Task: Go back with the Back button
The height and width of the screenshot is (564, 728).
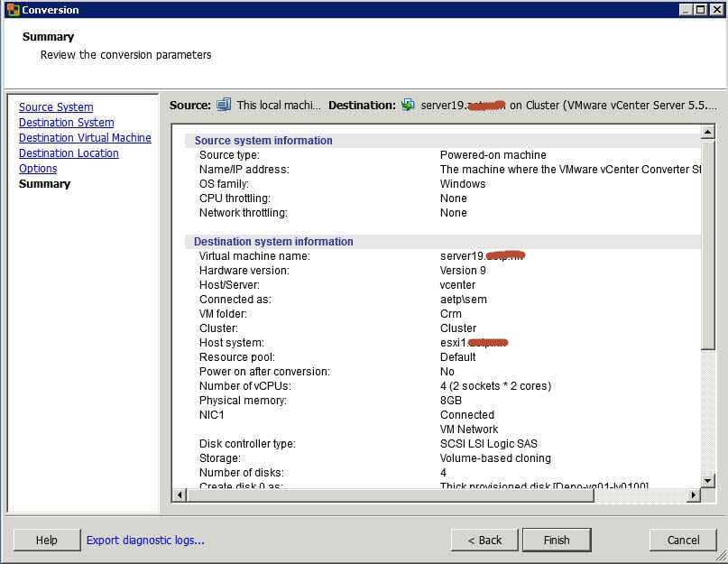Action: point(484,541)
